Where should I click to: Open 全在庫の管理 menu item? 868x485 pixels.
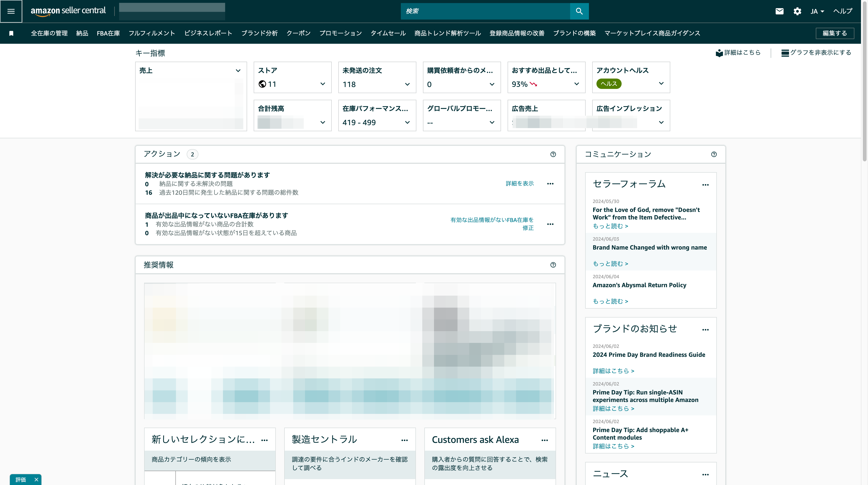(49, 33)
